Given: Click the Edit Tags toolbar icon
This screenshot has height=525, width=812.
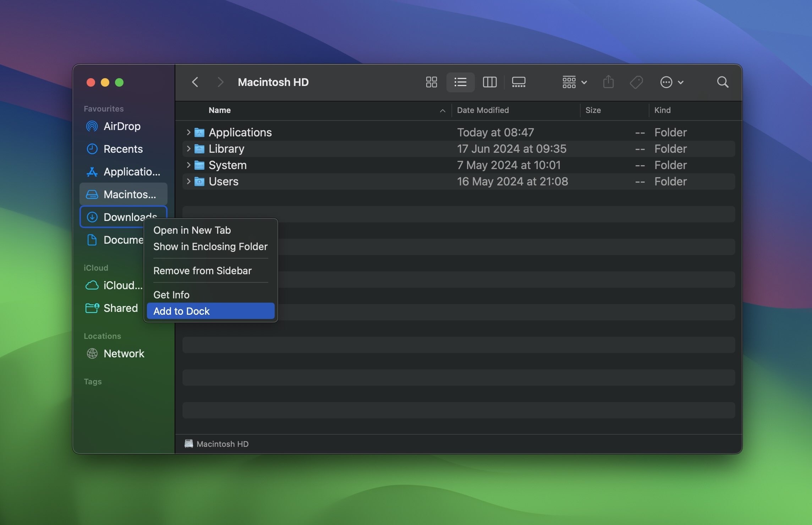Looking at the screenshot, I should pos(636,82).
